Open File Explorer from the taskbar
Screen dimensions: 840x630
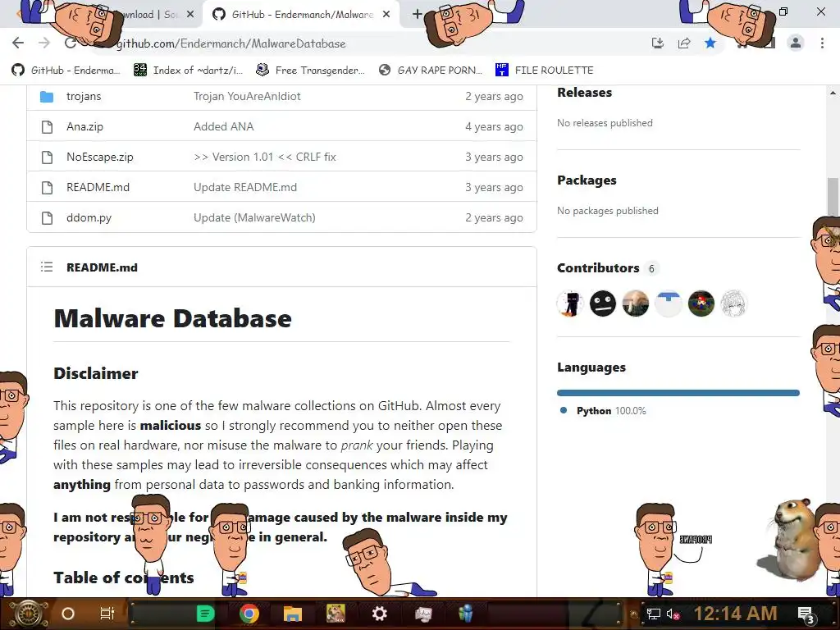click(x=293, y=614)
